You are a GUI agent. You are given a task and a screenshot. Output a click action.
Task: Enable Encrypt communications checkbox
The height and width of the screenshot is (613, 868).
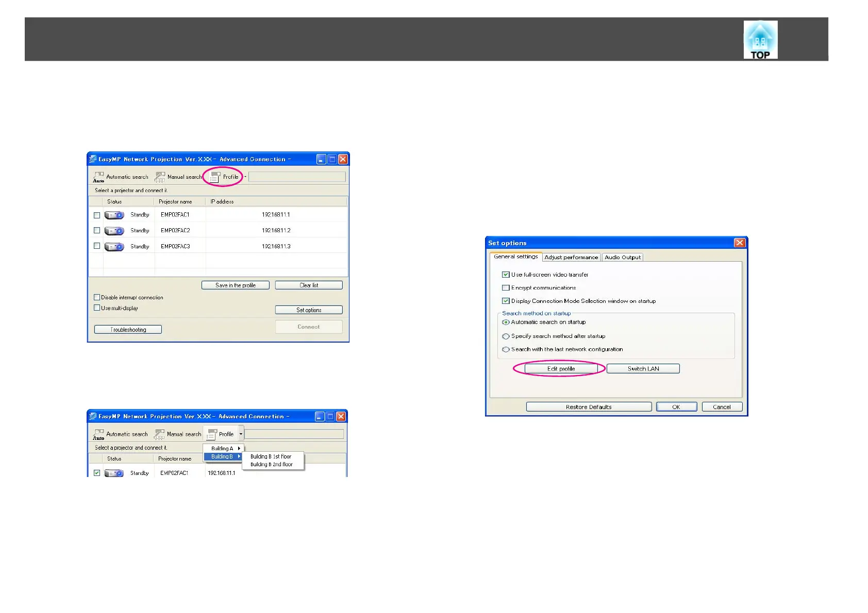[506, 287]
